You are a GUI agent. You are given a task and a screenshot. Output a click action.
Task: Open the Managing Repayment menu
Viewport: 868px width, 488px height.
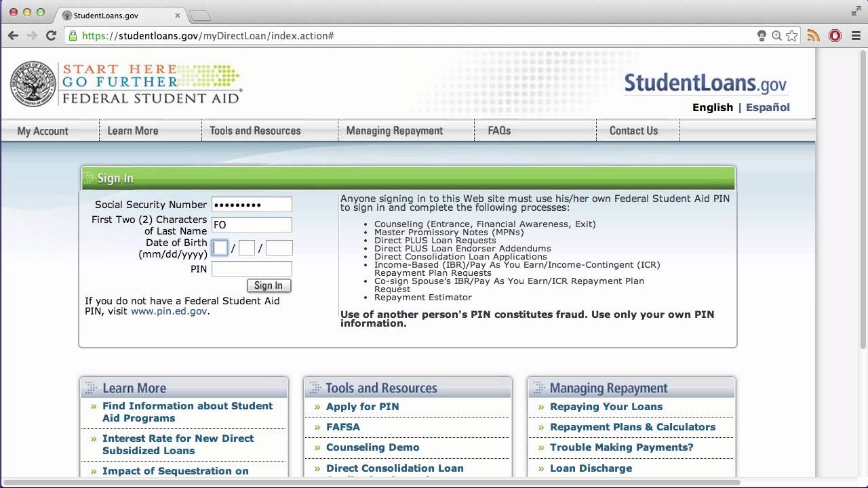coord(395,131)
